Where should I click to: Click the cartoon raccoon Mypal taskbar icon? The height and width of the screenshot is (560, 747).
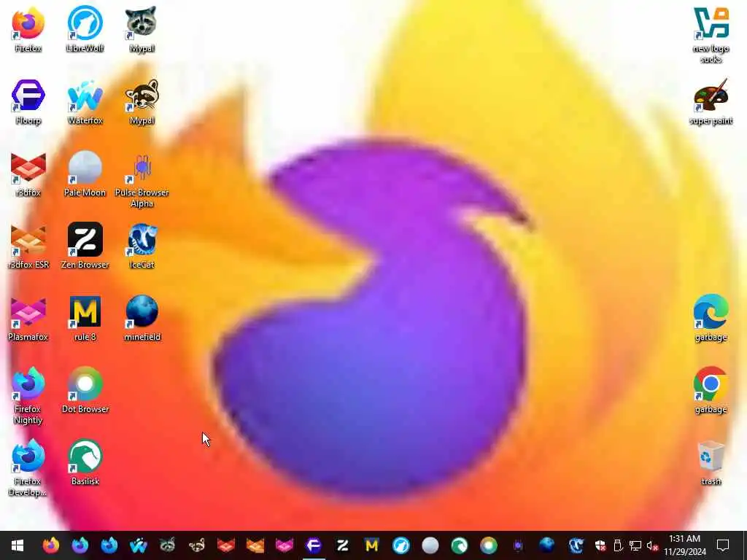pyautogui.click(x=196, y=545)
